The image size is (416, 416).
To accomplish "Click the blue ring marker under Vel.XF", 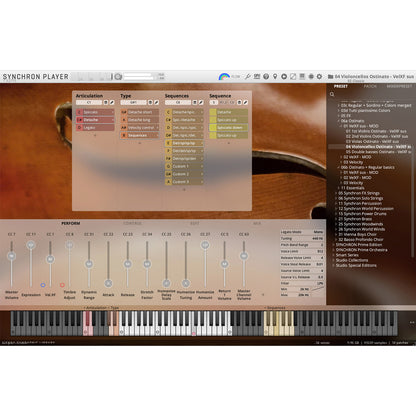I will click(43, 285).
